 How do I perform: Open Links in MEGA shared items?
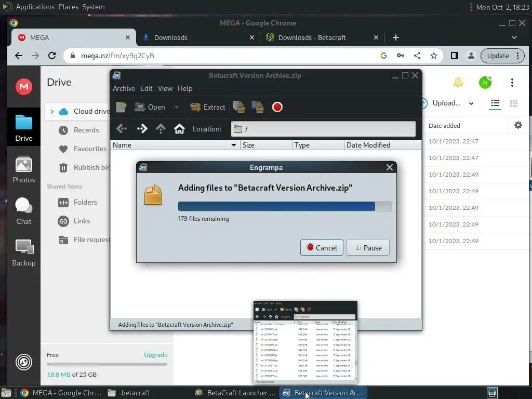click(x=74, y=221)
